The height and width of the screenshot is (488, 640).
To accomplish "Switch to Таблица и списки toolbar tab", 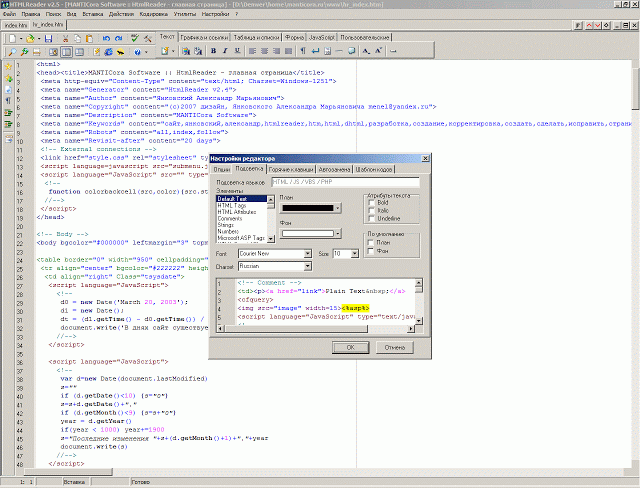I will (256, 38).
